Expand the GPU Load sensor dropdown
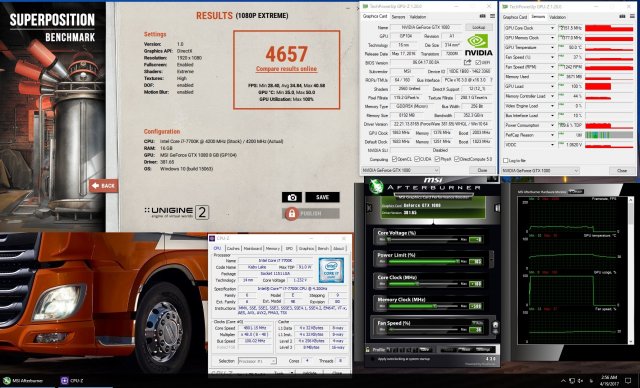The image size is (640, 388). [552, 86]
